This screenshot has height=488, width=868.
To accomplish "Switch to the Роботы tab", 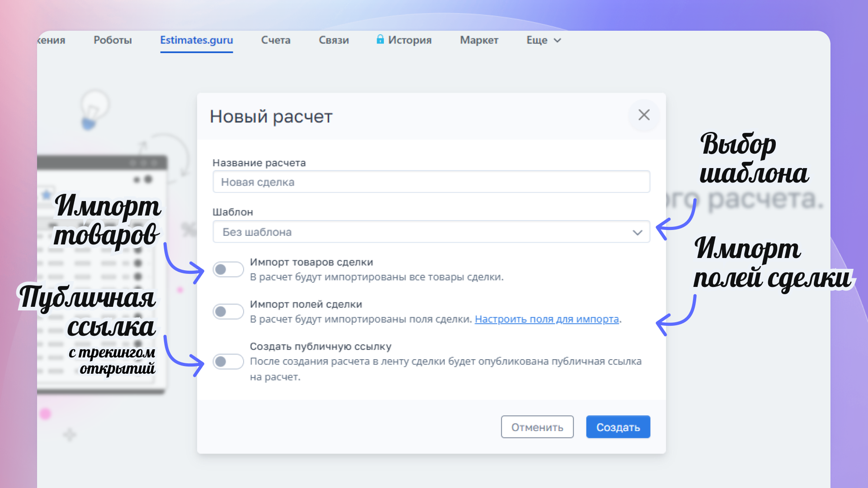I will coord(113,40).
